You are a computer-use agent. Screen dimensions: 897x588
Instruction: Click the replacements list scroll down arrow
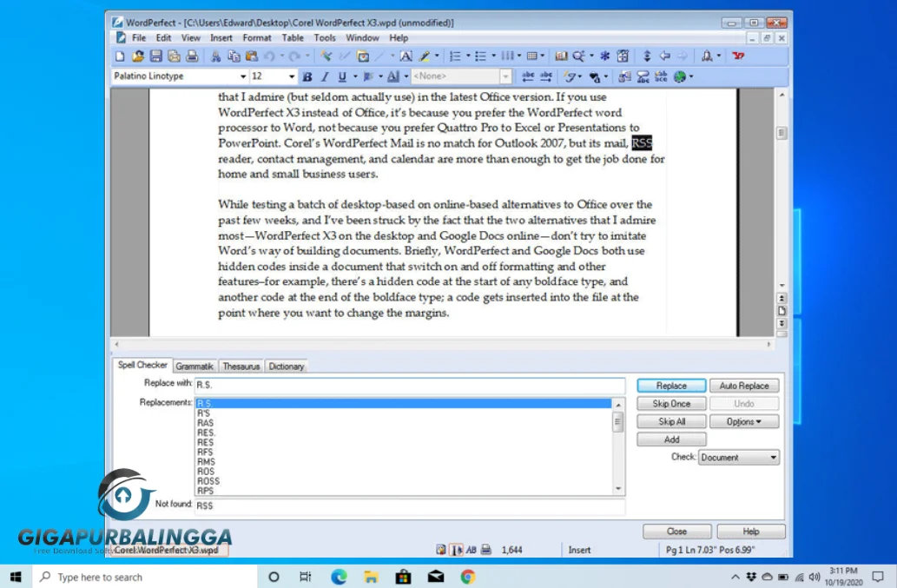pyautogui.click(x=618, y=489)
